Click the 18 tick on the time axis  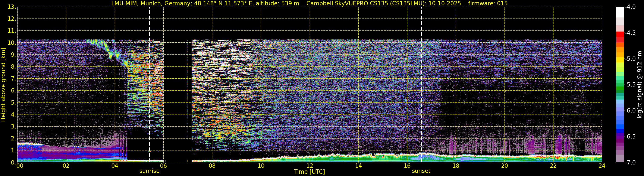point(456,166)
